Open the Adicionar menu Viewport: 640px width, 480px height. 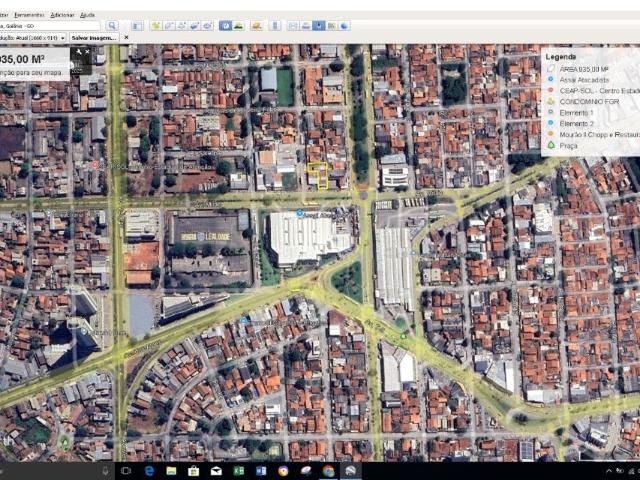pyautogui.click(x=62, y=15)
